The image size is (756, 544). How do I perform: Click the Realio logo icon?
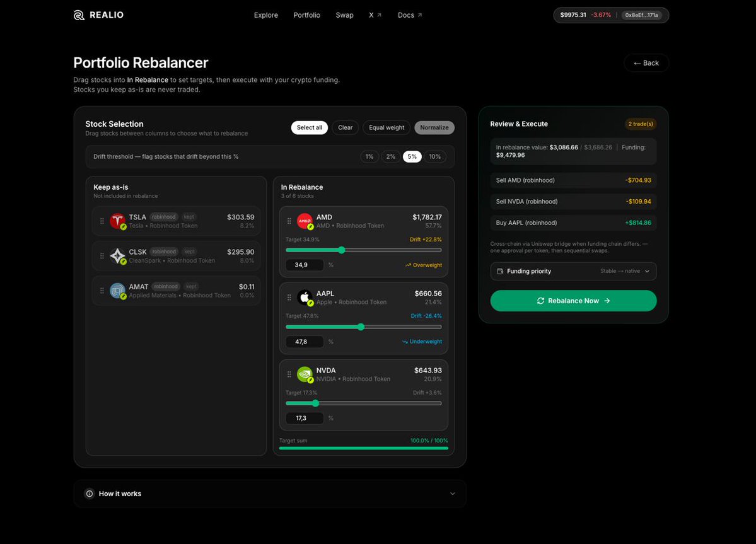point(79,15)
